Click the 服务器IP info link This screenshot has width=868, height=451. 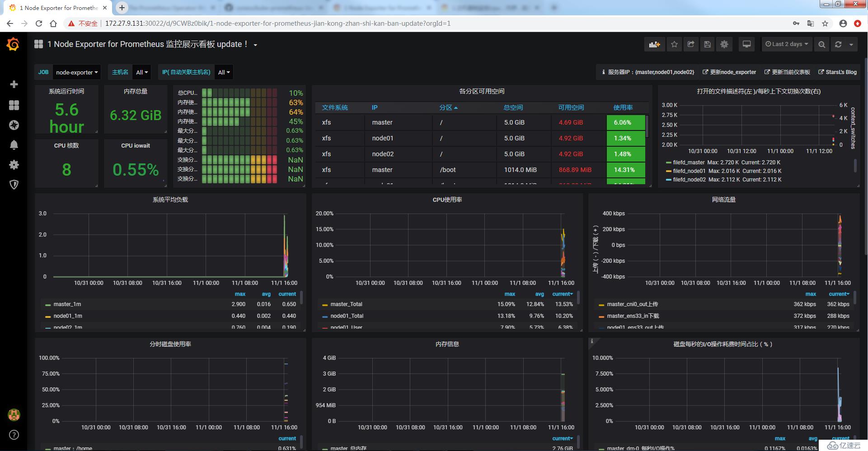point(648,72)
